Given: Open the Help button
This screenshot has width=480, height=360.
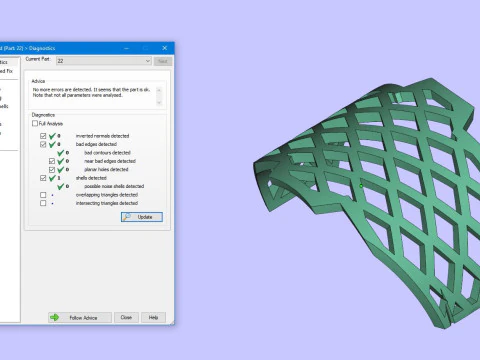Looking at the screenshot, I should click(x=153, y=317).
